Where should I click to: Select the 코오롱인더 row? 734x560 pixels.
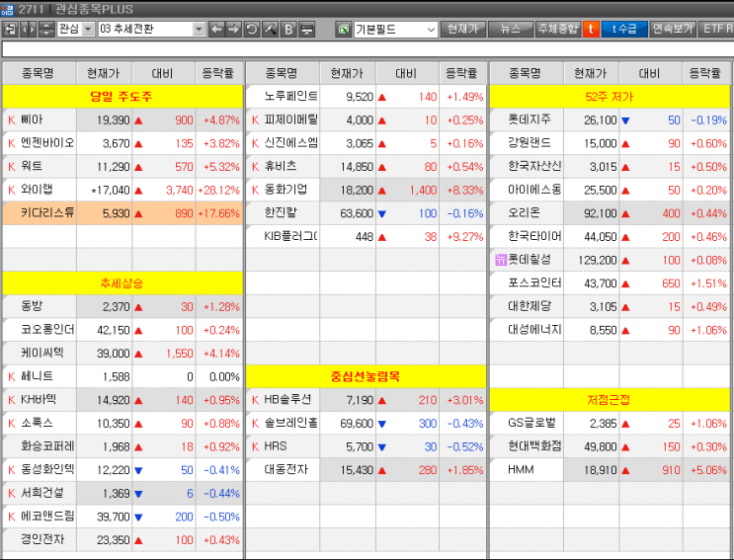(x=122, y=330)
